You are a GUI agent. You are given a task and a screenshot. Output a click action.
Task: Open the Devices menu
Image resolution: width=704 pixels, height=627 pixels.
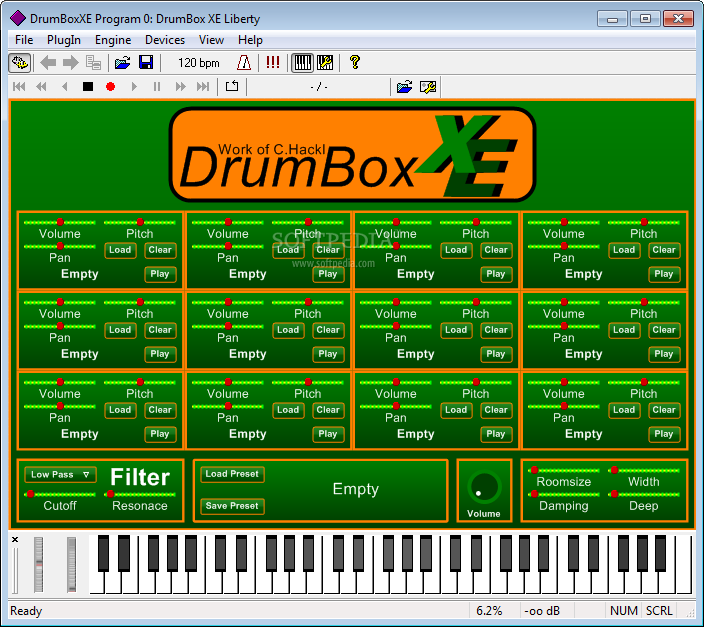click(x=165, y=40)
